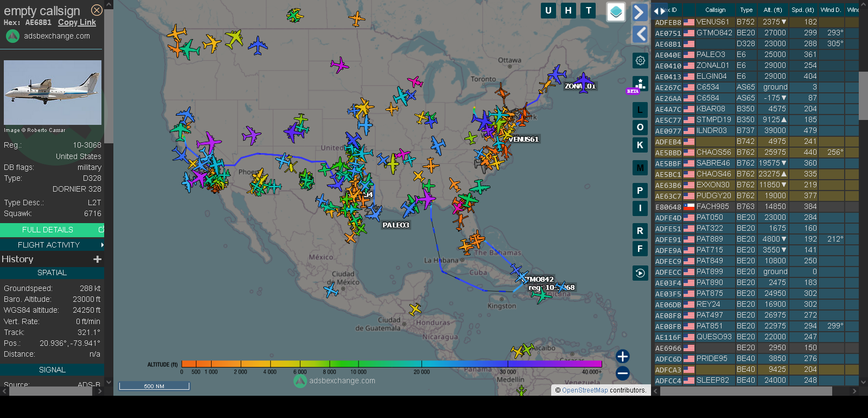Open the Dornier 328 aircraft photo
The width and height of the screenshot is (868, 418).
click(x=53, y=92)
